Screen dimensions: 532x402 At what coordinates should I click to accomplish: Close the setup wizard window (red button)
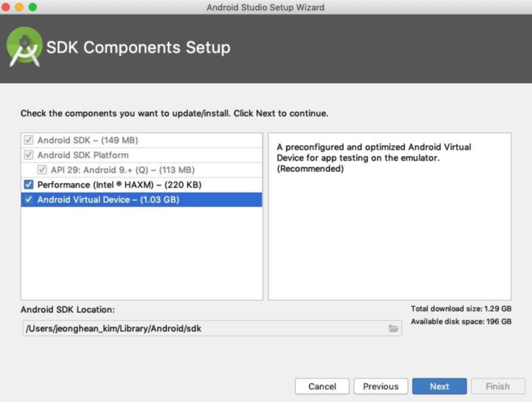tap(6, 7)
